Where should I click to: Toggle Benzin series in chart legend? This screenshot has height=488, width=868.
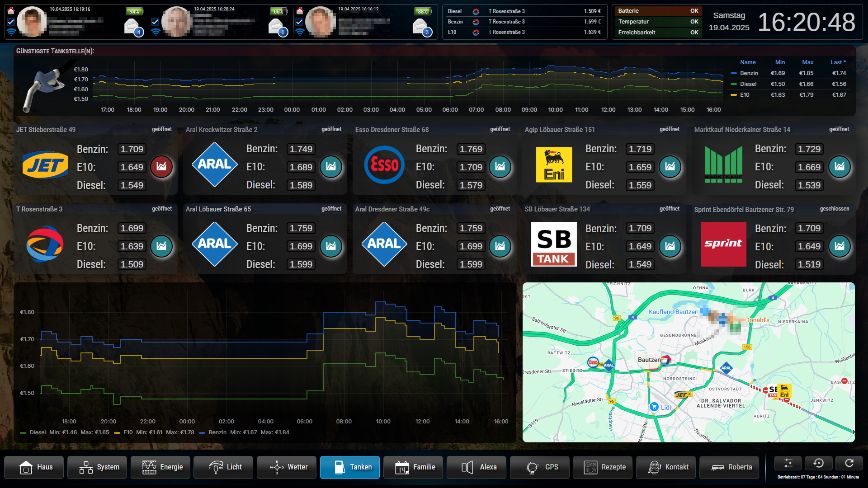pyautogui.click(x=749, y=73)
